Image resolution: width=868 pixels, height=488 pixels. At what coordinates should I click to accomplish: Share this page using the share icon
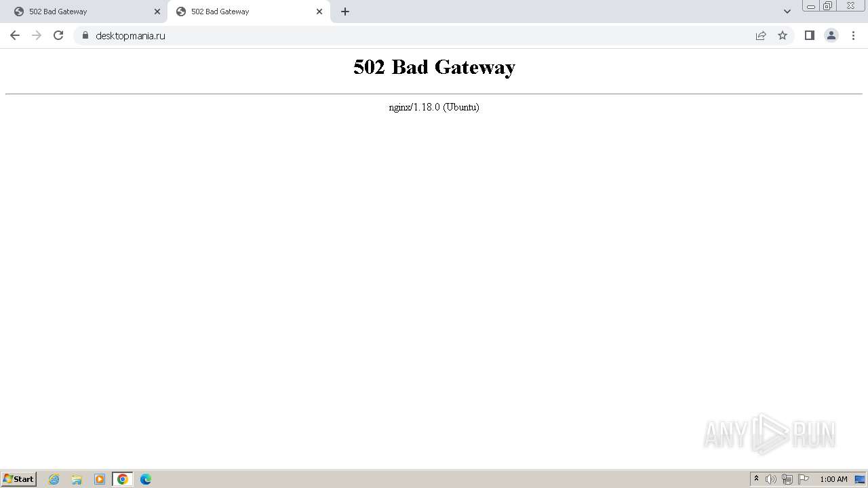761,35
